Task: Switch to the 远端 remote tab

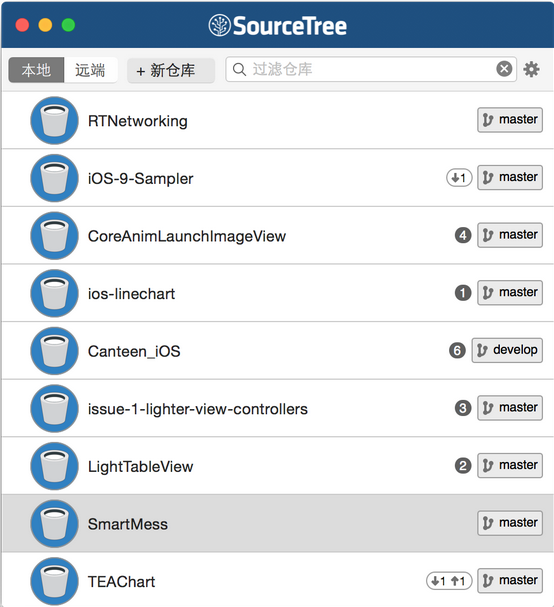Action: click(x=90, y=70)
